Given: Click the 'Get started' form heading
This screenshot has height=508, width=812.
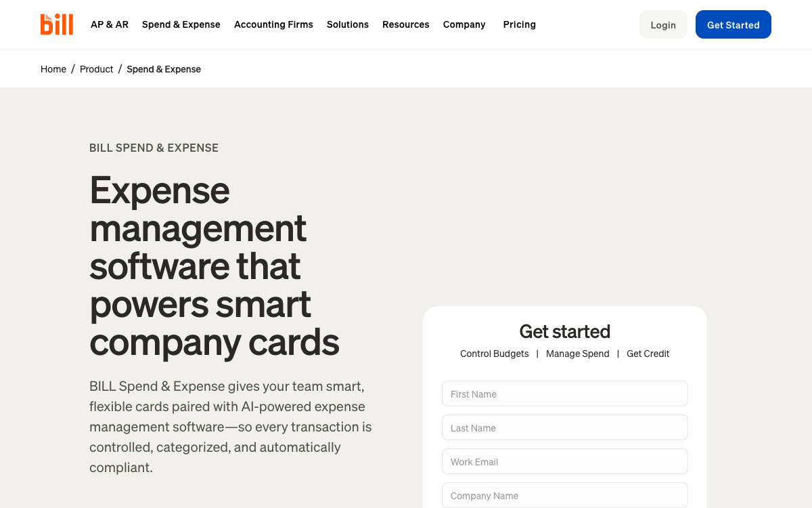Looking at the screenshot, I should (x=565, y=331).
